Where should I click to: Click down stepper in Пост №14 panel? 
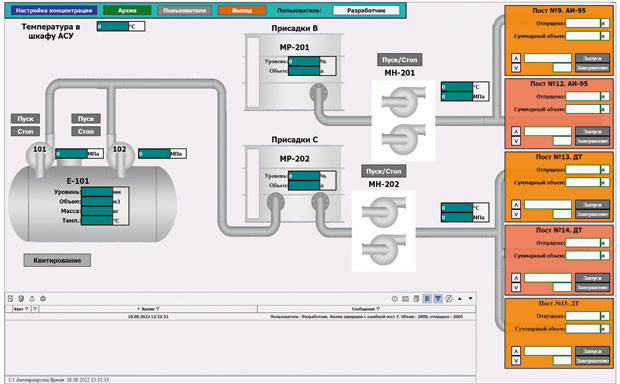(x=516, y=288)
